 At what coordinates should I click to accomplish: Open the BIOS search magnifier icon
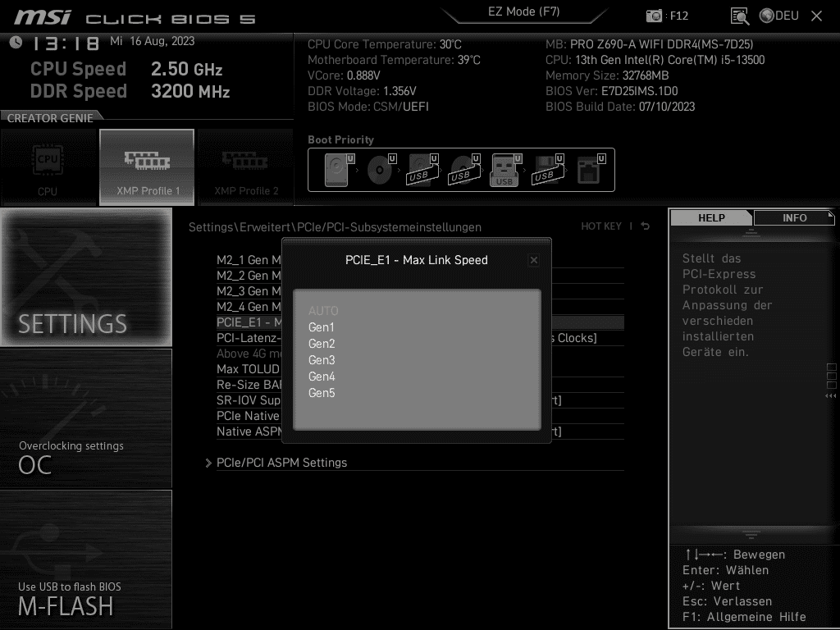740,16
